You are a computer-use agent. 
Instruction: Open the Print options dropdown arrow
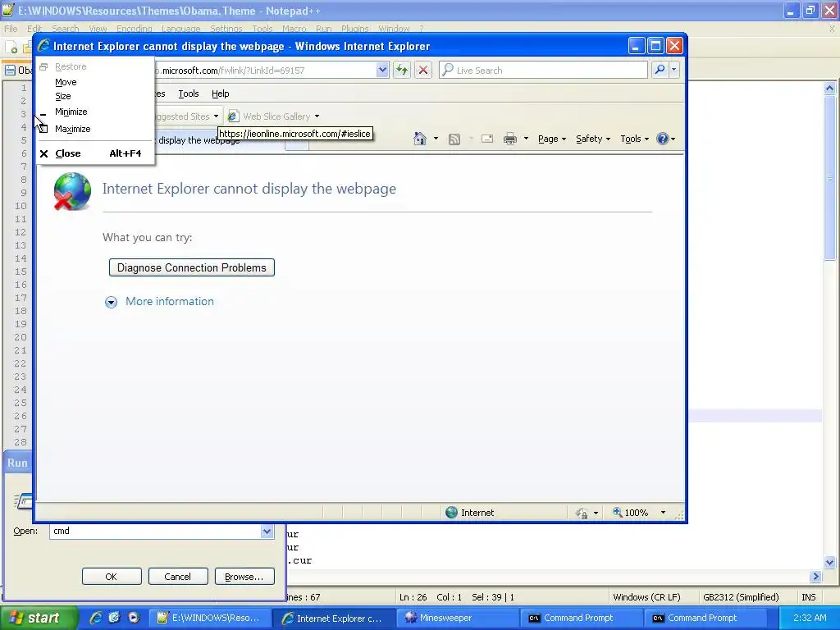click(526, 139)
